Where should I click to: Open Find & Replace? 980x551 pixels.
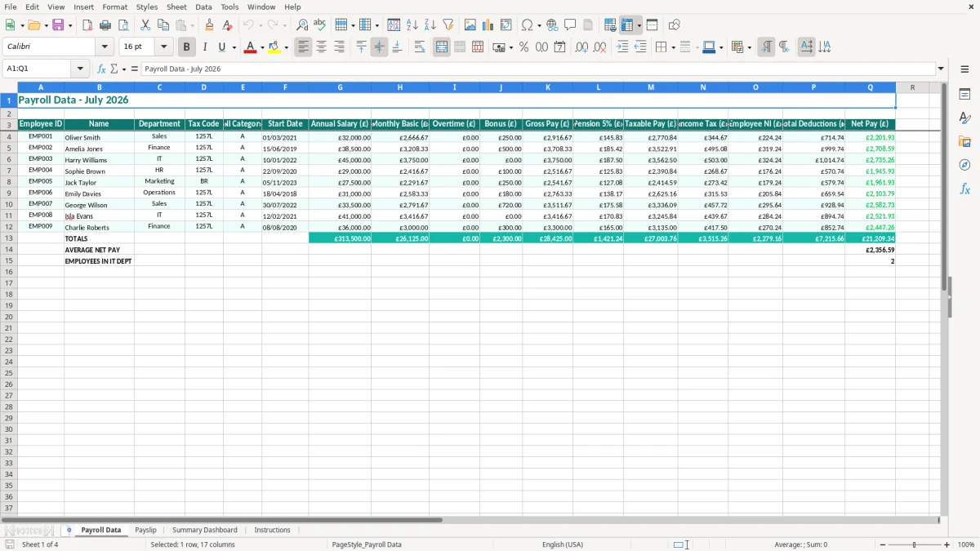pos(302,25)
